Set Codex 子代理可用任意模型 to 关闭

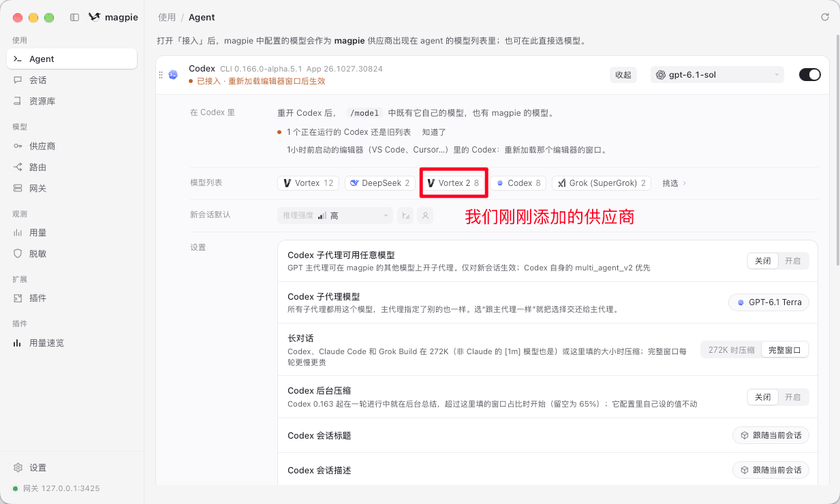click(x=763, y=261)
